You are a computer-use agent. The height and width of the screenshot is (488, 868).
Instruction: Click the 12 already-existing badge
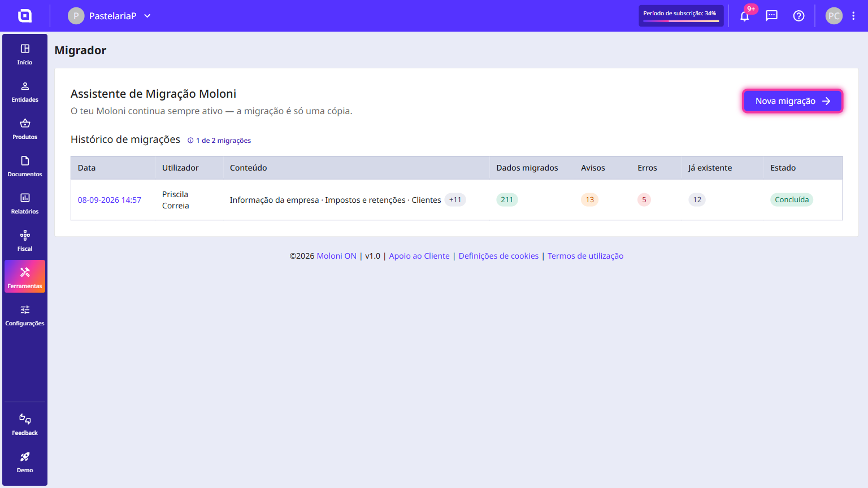coord(697,200)
